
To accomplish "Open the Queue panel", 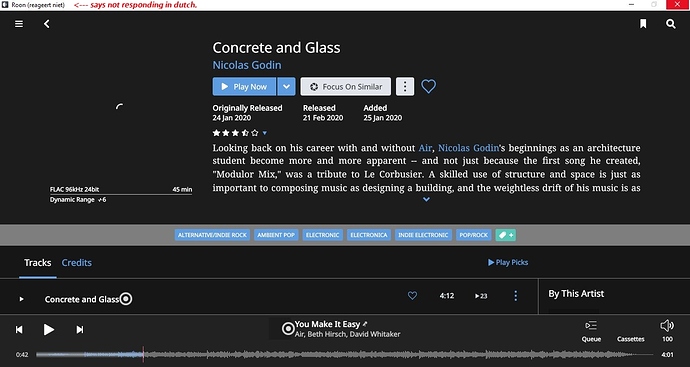I will (x=591, y=331).
